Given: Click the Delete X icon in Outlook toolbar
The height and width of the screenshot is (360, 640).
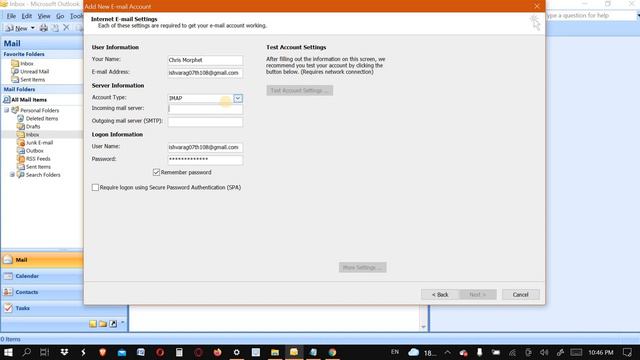Looking at the screenshot, I should (x=66, y=28).
